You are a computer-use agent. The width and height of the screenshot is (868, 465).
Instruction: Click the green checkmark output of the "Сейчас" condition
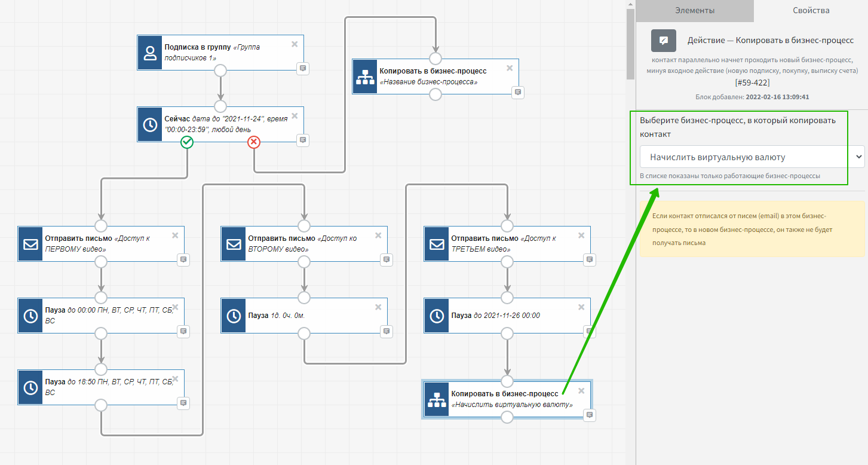(x=187, y=142)
